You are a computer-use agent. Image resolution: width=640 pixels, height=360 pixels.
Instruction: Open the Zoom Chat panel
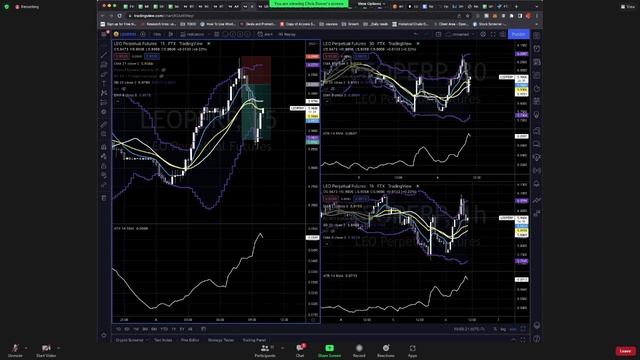300,350
